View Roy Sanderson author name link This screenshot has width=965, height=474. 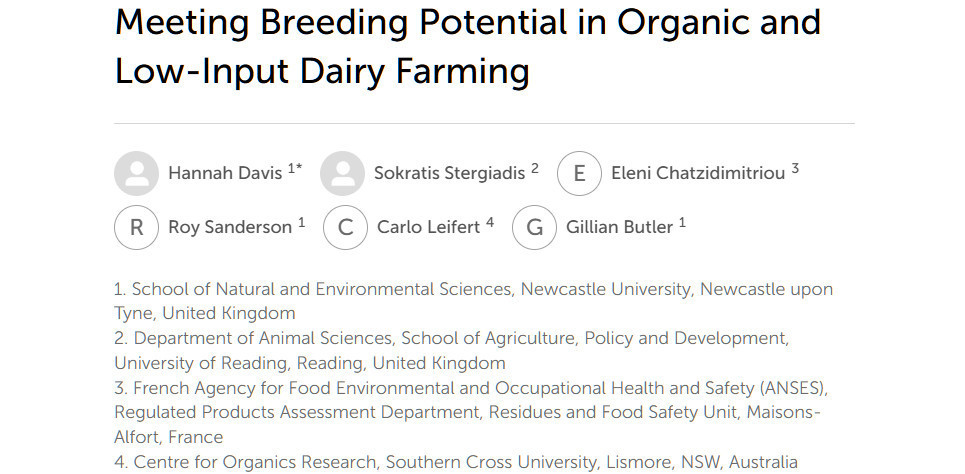point(230,227)
